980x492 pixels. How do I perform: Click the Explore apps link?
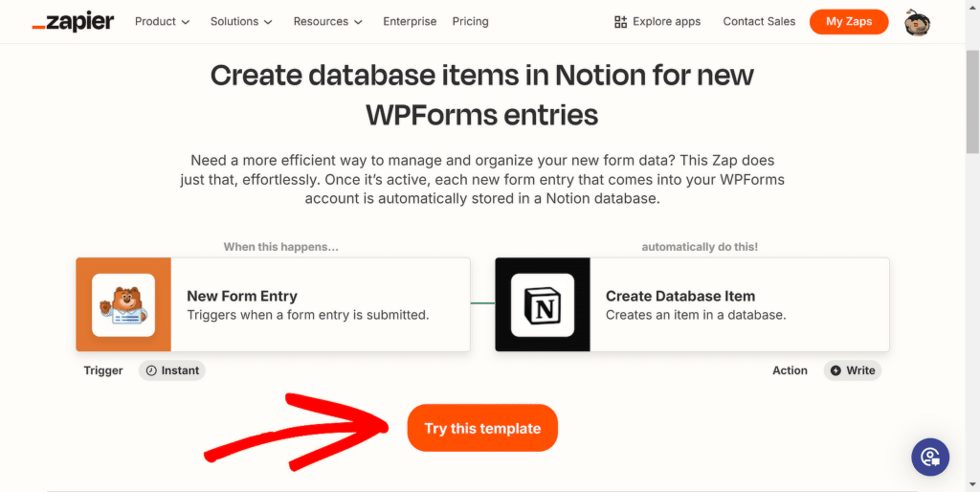pos(666,21)
